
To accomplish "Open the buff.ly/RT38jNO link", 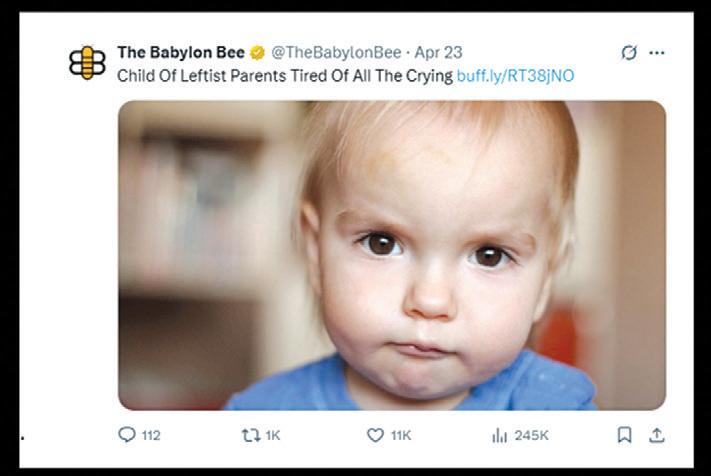I will pos(515,76).
